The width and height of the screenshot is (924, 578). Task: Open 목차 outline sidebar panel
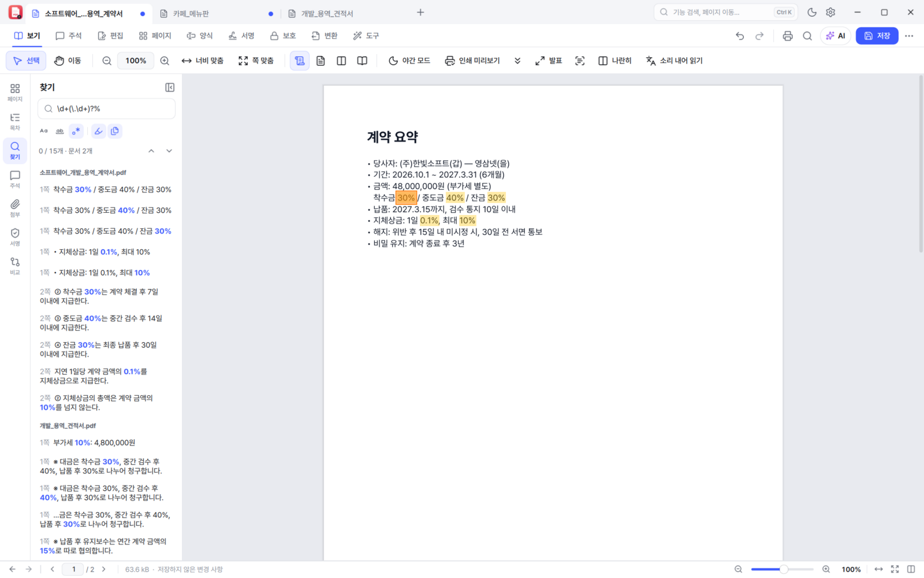(x=15, y=121)
